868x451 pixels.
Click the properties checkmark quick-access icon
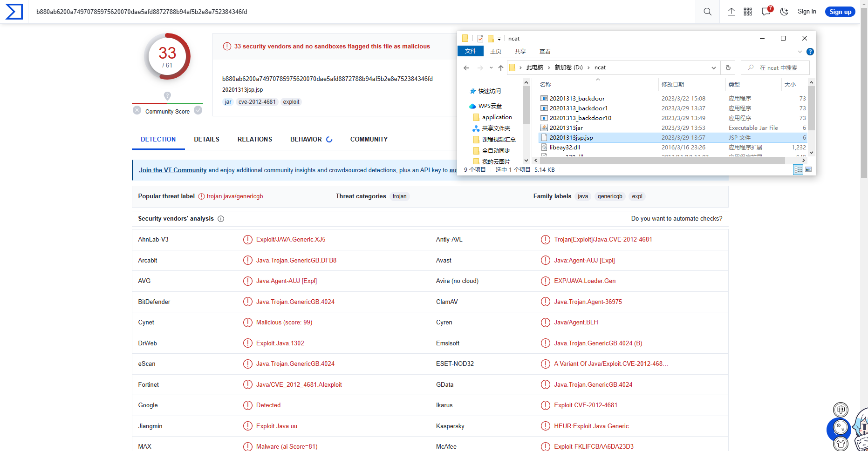click(480, 39)
